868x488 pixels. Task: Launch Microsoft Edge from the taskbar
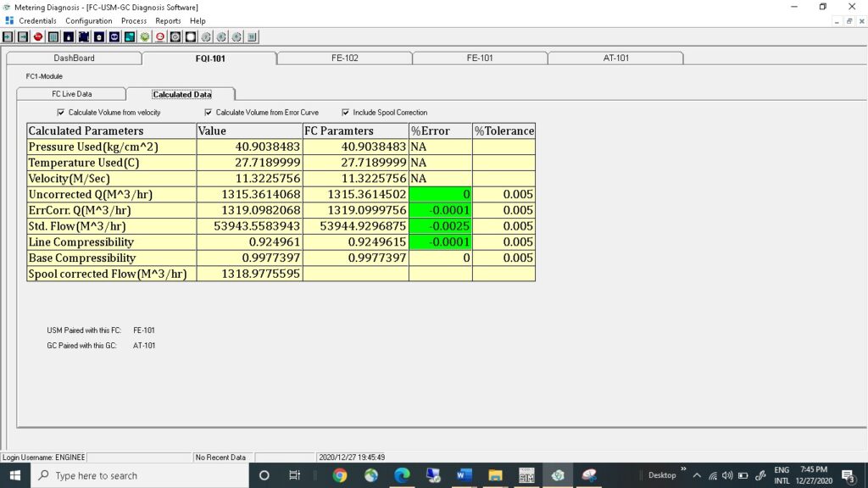click(x=402, y=475)
